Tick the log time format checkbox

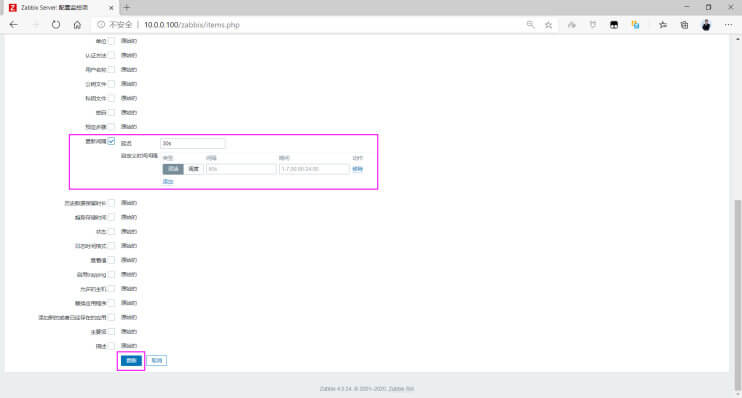[x=111, y=246]
